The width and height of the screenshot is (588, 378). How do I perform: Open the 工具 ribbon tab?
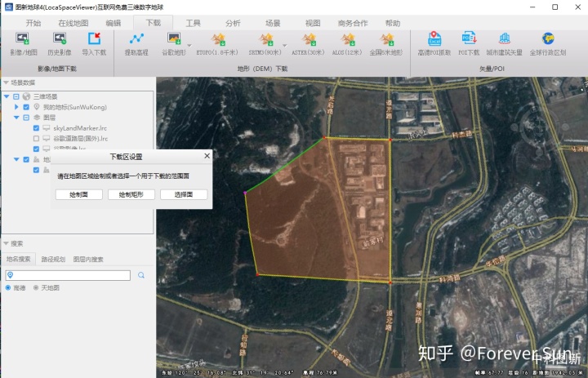(x=193, y=23)
